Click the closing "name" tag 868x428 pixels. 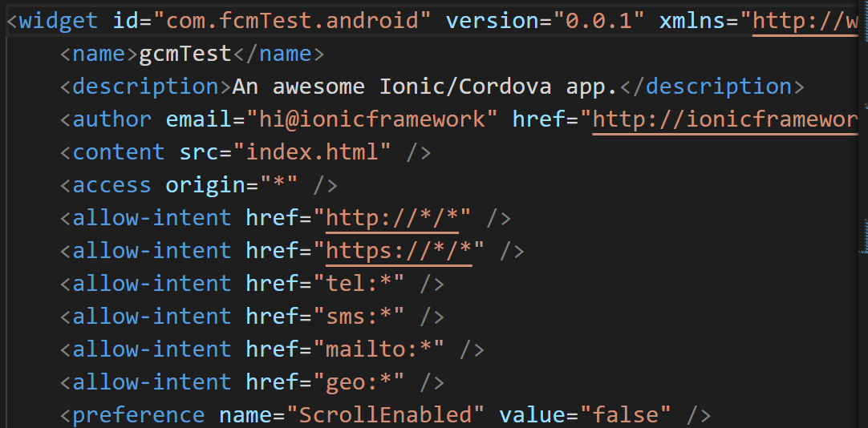click(x=278, y=54)
